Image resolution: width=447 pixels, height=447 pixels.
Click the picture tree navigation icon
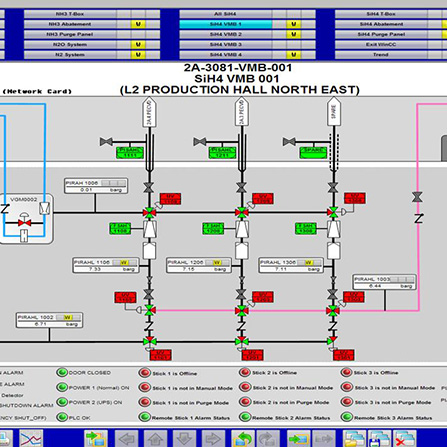click(x=96, y=438)
